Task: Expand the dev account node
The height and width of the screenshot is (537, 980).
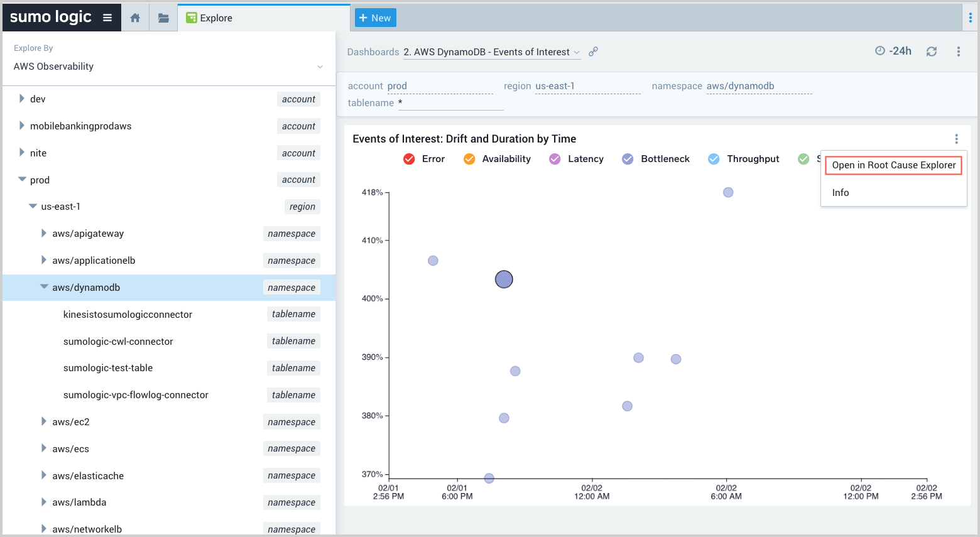Action: pyautogui.click(x=21, y=99)
